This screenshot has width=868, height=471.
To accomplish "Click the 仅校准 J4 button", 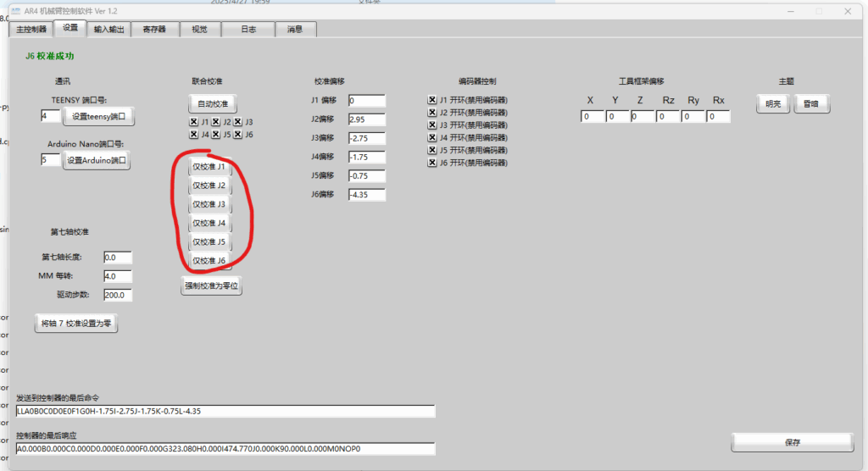I will click(209, 223).
